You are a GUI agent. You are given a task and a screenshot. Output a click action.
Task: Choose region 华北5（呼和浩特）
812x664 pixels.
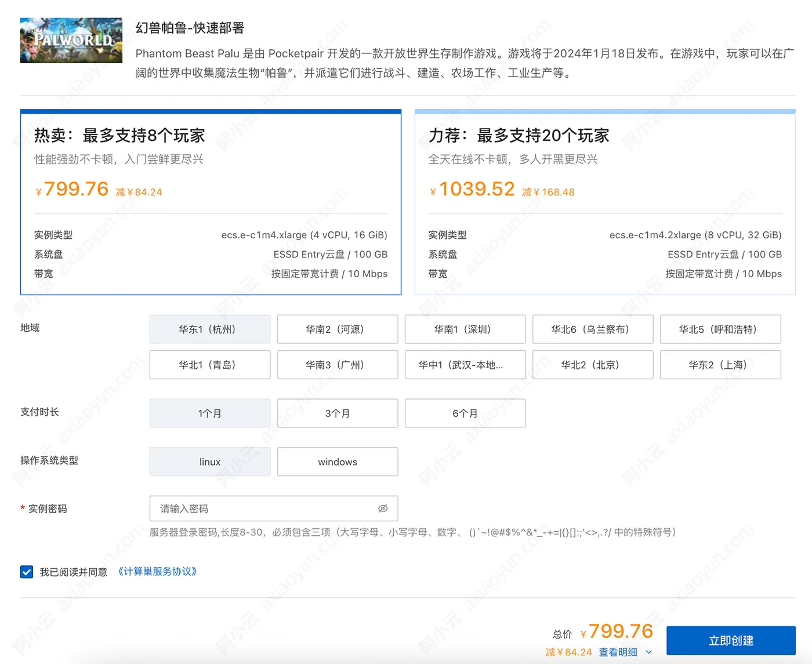pyautogui.click(x=720, y=329)
